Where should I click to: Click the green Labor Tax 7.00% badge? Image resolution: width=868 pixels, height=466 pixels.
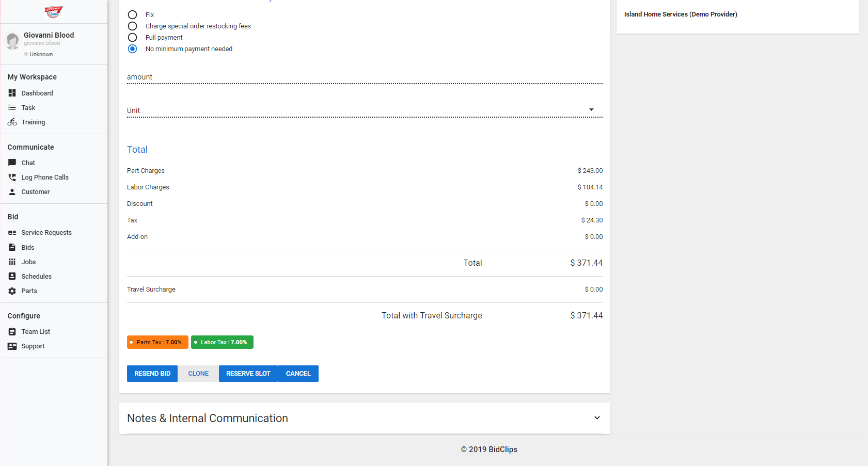click(x=222, y=342)
